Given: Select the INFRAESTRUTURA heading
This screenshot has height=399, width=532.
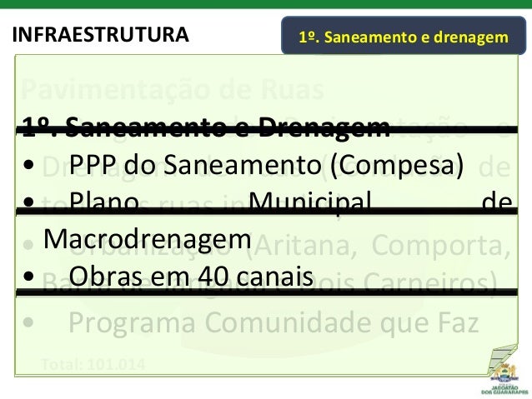Looking at the screenshot, I should (x=100, y=35).
